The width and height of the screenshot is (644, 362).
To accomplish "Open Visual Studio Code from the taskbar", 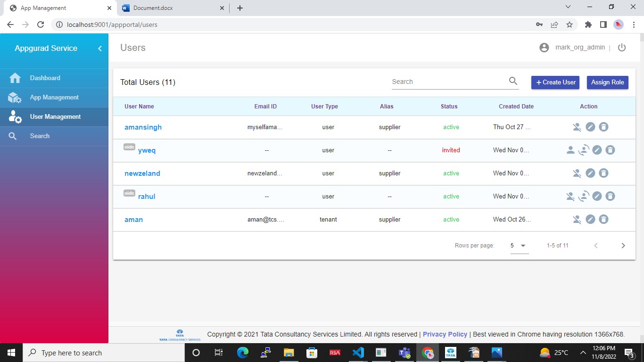I will pos(358,353).
